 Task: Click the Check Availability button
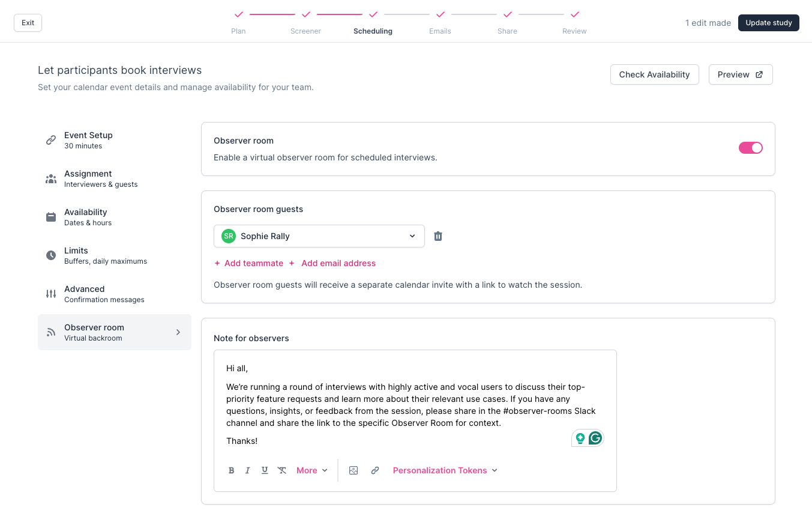(654, 74)
